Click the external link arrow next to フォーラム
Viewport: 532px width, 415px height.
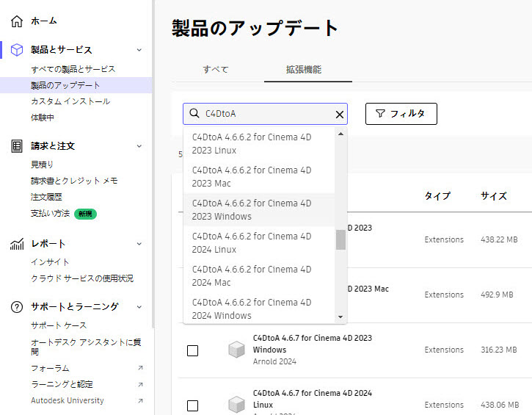coord(140,368)
